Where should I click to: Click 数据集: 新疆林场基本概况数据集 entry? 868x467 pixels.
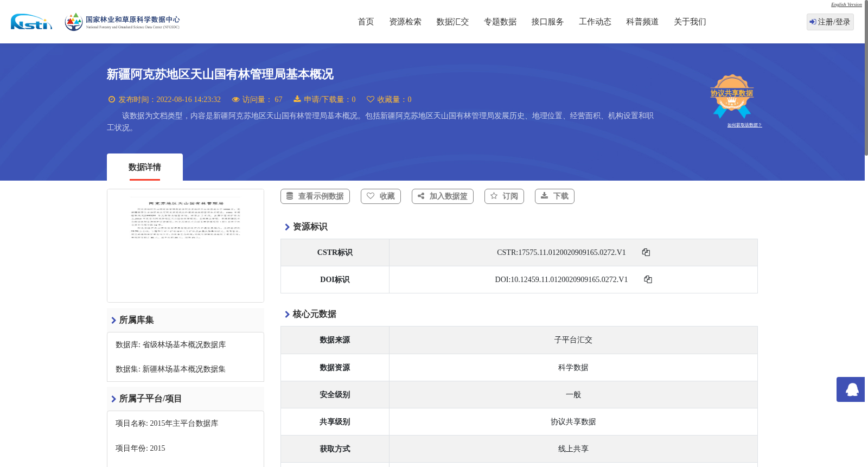coord(171,369)
